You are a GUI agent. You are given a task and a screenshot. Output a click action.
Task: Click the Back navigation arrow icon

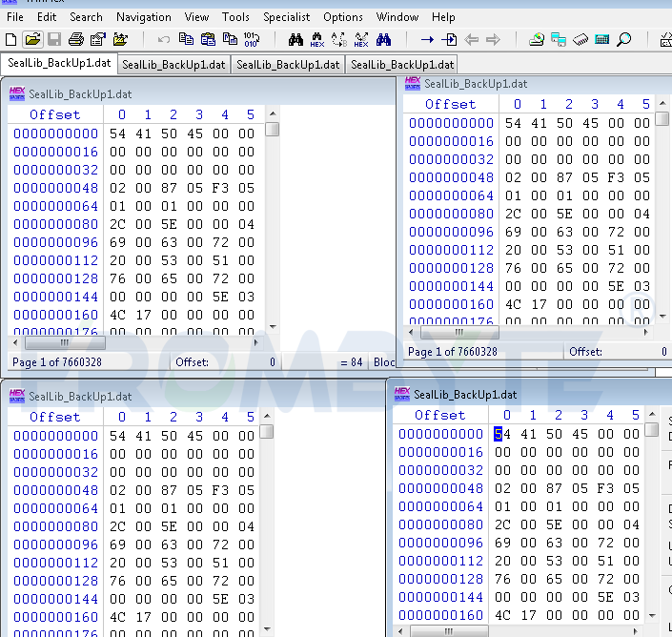(x=472, y=40)
